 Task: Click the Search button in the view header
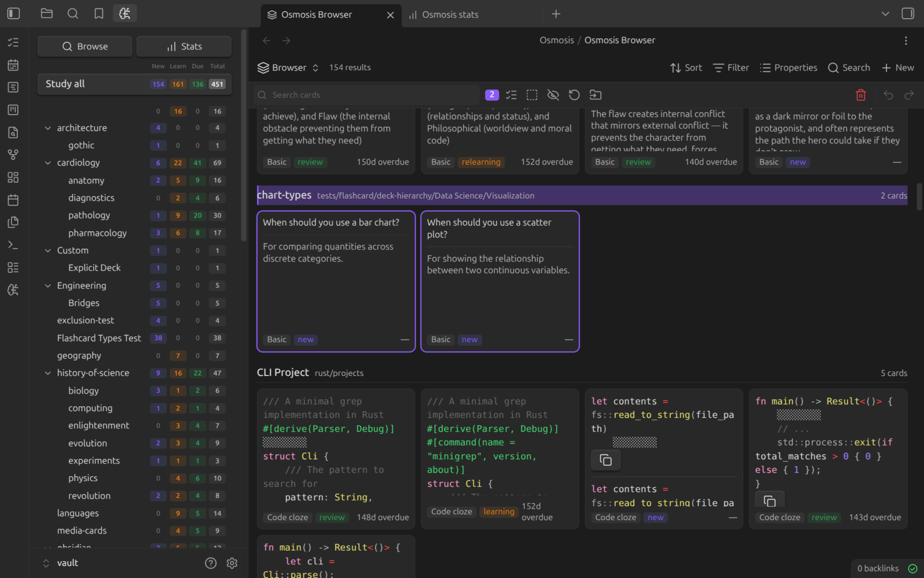849,68
